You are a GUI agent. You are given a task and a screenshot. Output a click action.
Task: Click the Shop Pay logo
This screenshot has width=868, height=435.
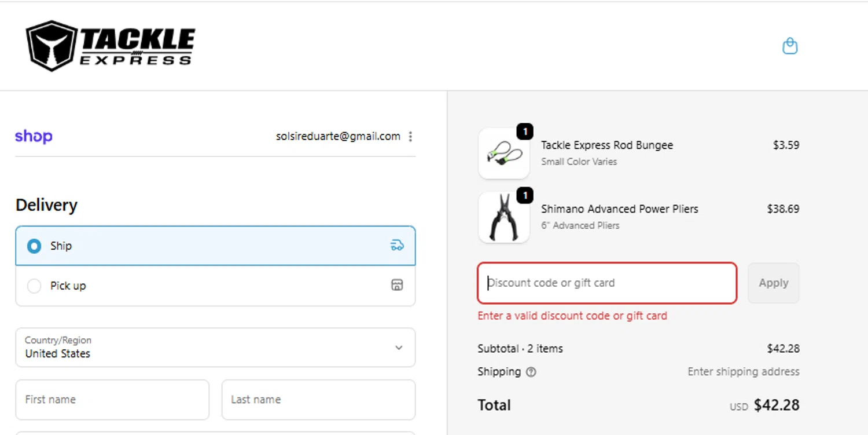[x=34, y=136]
